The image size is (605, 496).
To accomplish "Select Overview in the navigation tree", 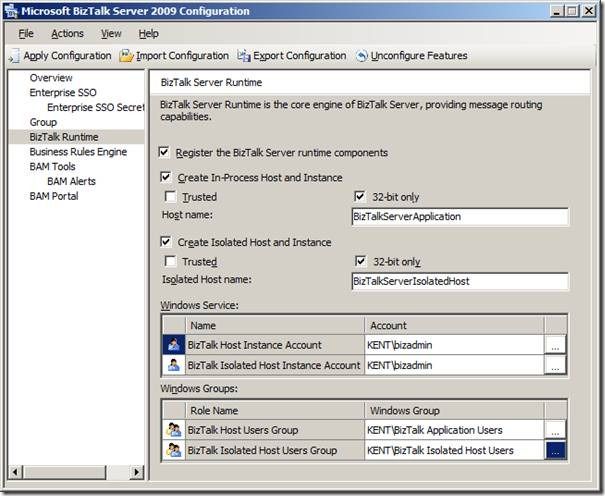I will tap(51, 78).
